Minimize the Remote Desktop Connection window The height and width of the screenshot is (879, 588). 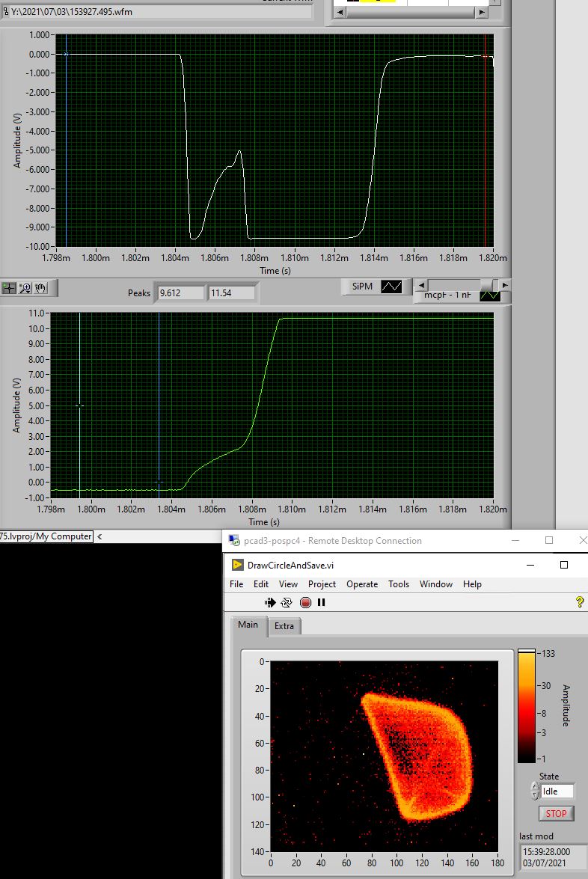click(x=515, y=540)
